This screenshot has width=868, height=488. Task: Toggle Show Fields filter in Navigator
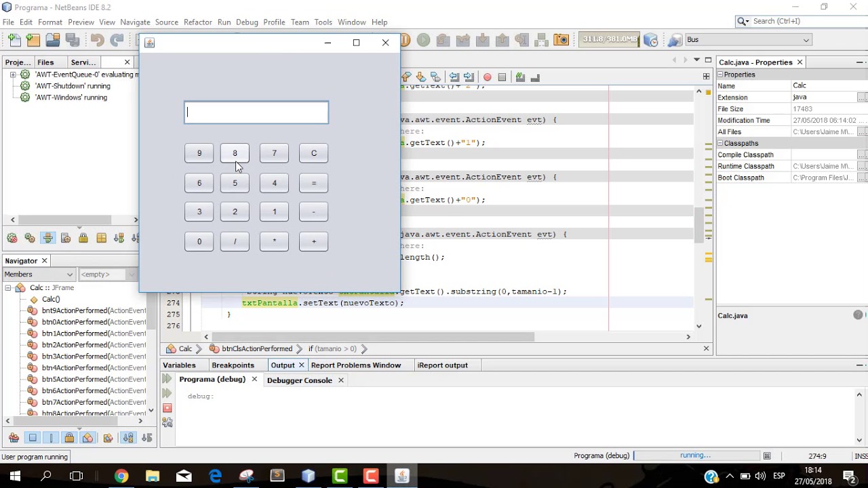pyautogui.click(x=33, y=438)
